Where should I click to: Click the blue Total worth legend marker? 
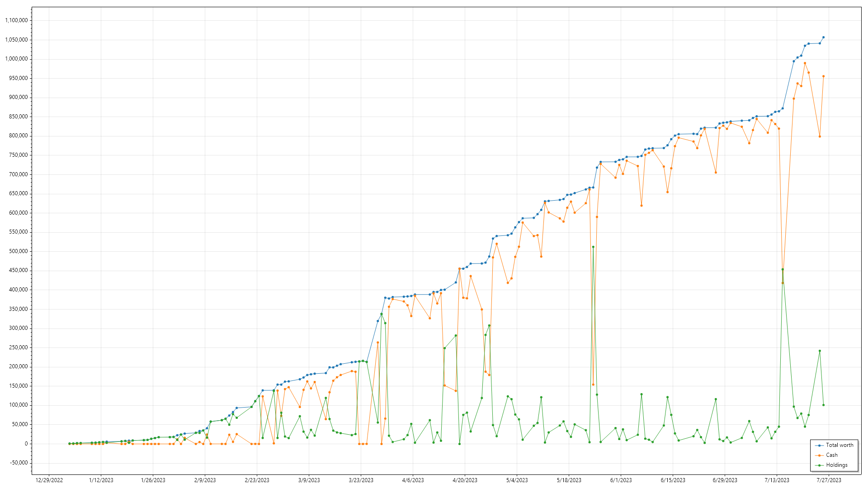tap(819, 446)
